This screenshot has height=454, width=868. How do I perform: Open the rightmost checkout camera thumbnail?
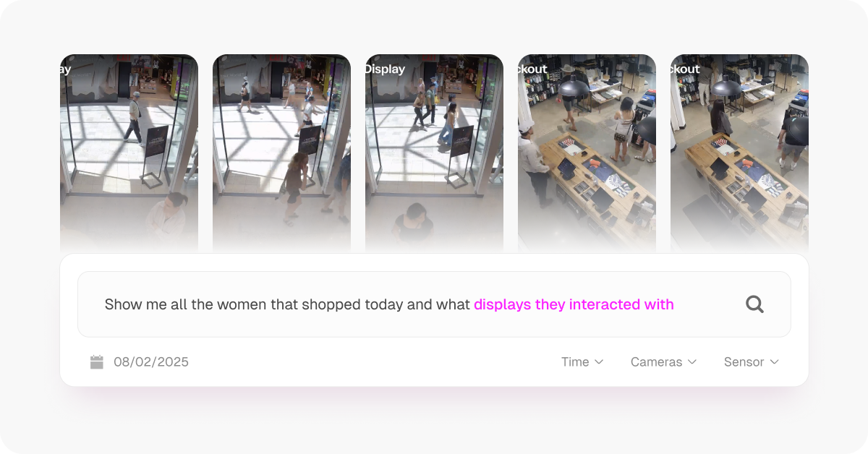pos(739,152)
